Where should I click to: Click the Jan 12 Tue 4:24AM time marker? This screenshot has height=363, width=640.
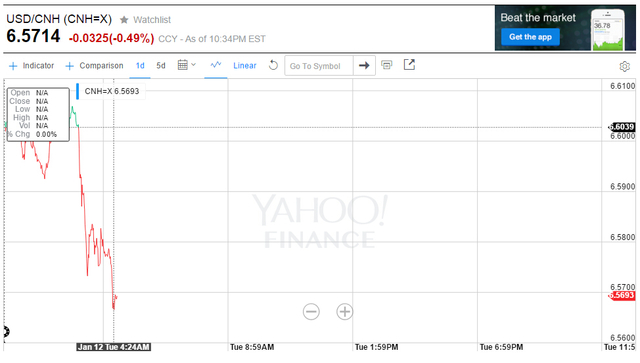113,347
